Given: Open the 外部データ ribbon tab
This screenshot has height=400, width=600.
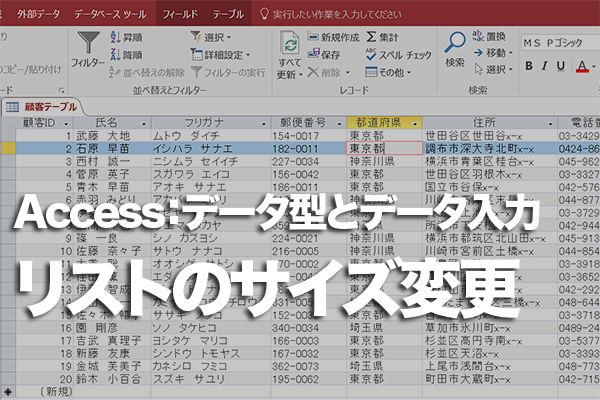Looking at the screenshot, I should tap(38, 14).
